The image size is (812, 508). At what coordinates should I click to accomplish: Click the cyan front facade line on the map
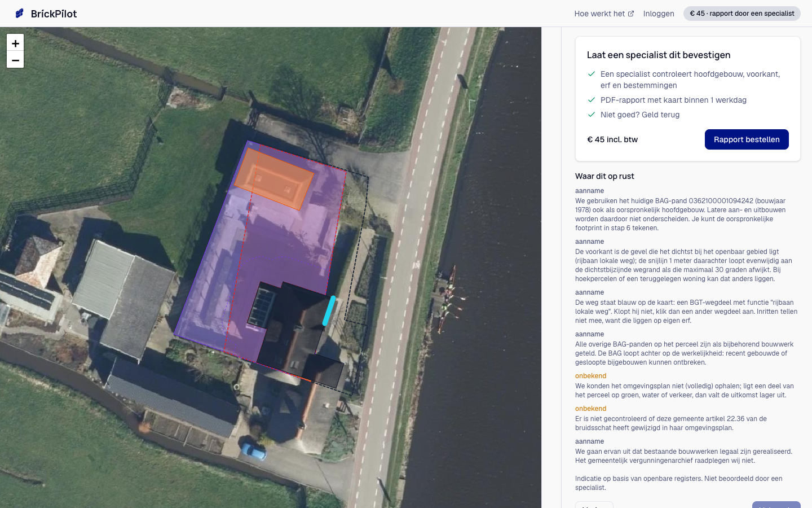(x=329, y=311)
